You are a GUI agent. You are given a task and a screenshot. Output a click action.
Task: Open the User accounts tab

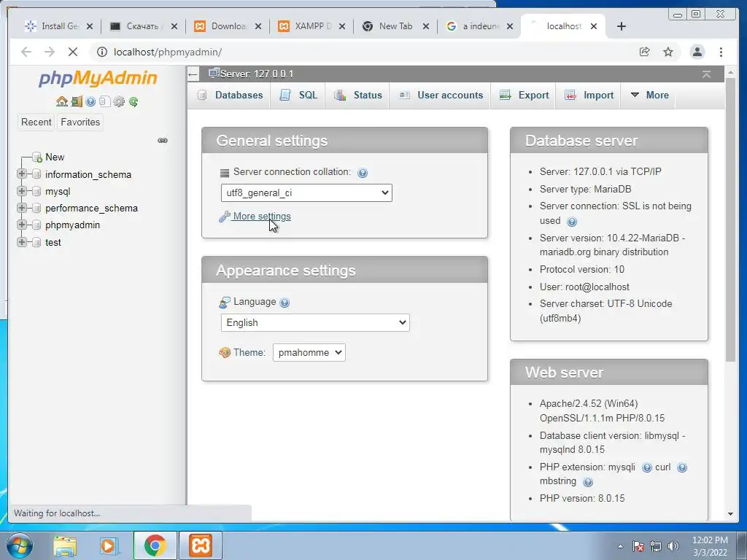pos(441,96)
